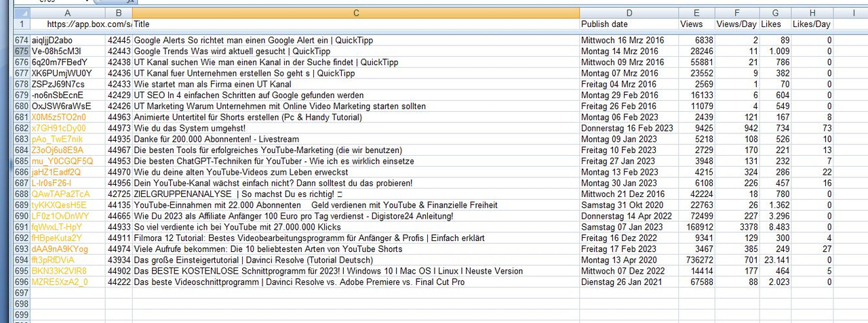Image resolution: width=868 pixels, height=323 pixels.
Task: Click the date 'Montag 13 Apr 2020'
Action: (x=619, y=260)
